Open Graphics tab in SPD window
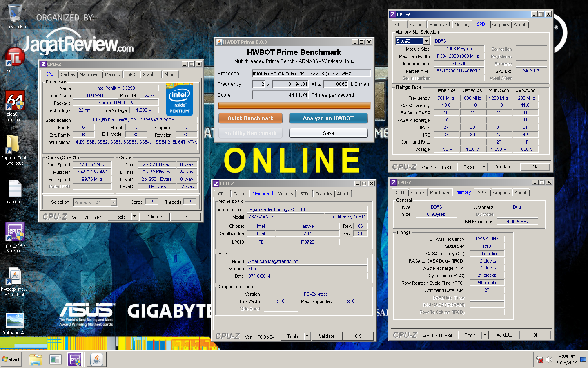The height and width of the screenshot is (368, 588). [500, 25]
